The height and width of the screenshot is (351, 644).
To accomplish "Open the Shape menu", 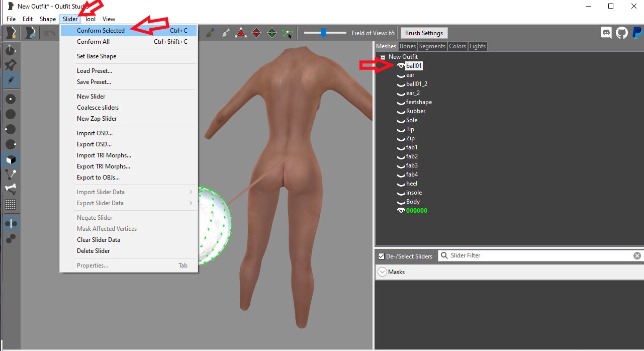I will tap(48, 19).
